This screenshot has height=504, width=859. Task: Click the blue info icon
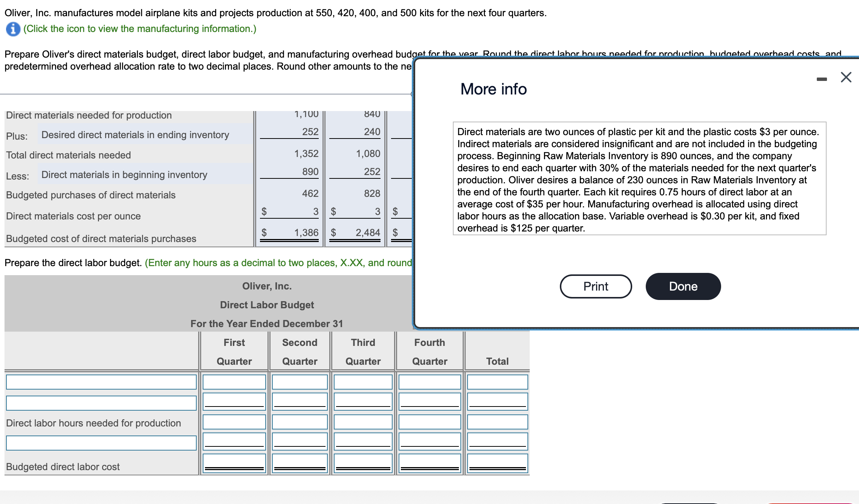click(x=13, y=29)
